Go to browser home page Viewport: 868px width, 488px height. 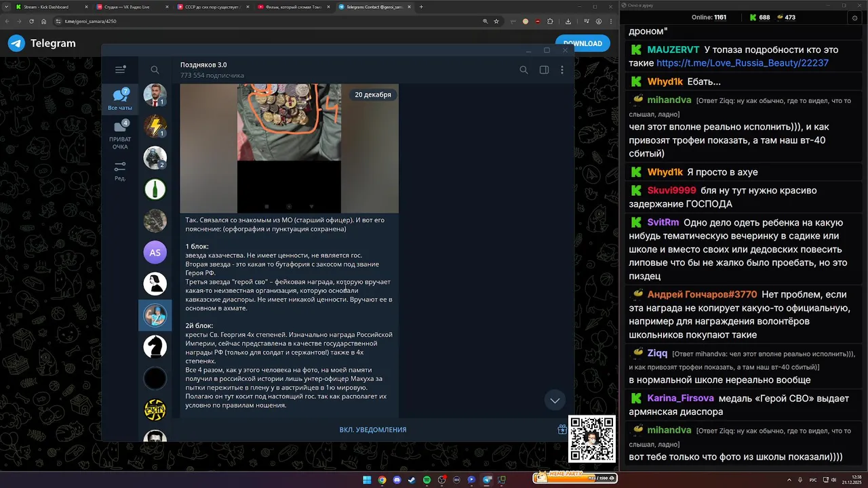[43, 21]
